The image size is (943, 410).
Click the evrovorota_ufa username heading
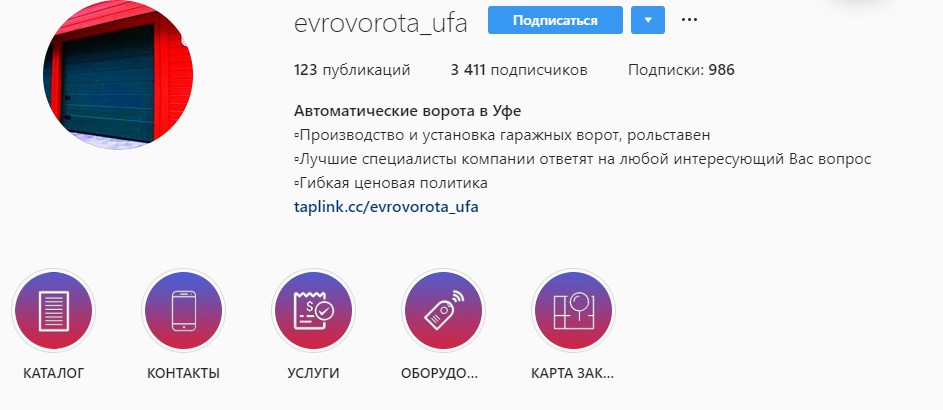point(381,23)
